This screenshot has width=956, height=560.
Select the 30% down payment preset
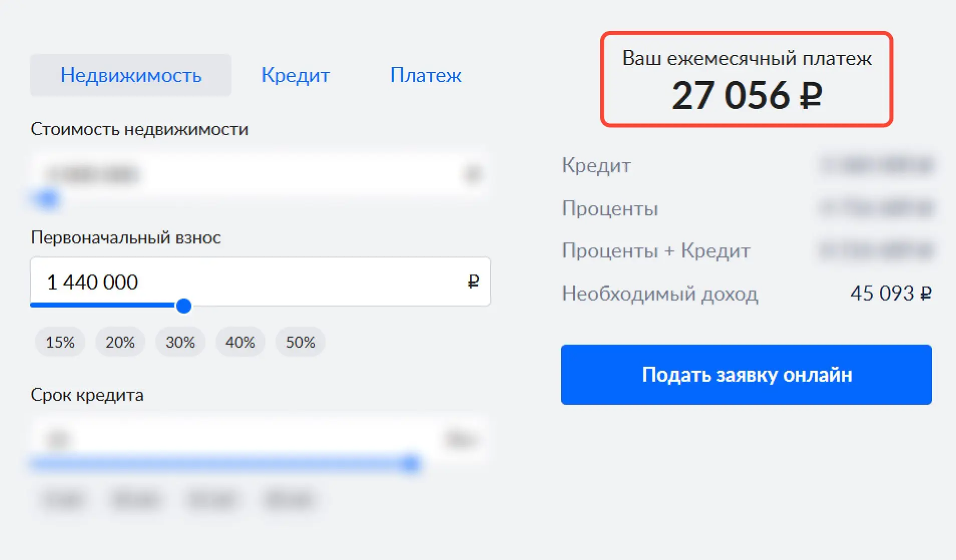point(180,342)
